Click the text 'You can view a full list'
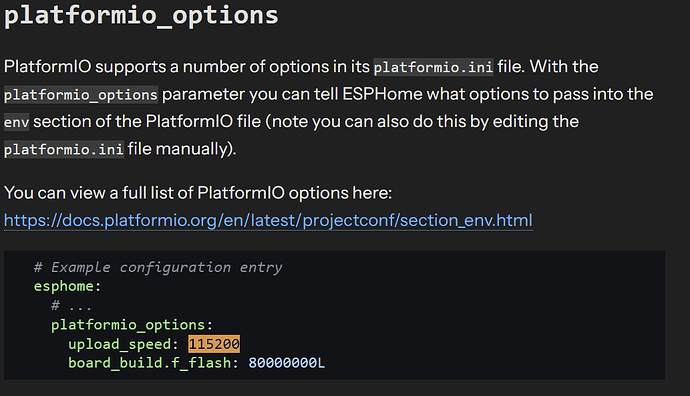Viewport: 690px width, 396px height. [x=88, y=193]
